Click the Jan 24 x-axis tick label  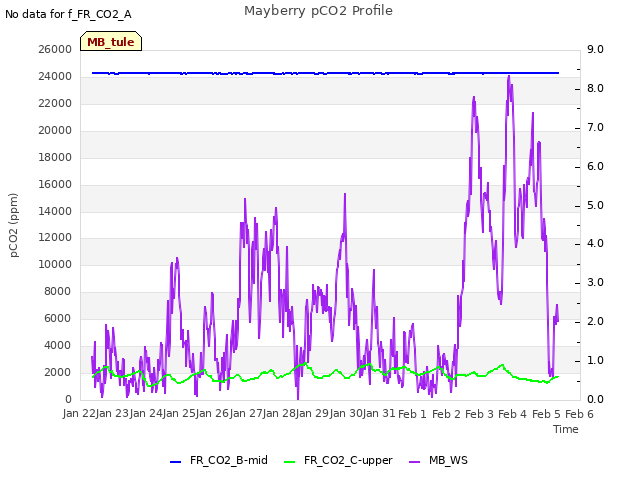pos(146,413)
